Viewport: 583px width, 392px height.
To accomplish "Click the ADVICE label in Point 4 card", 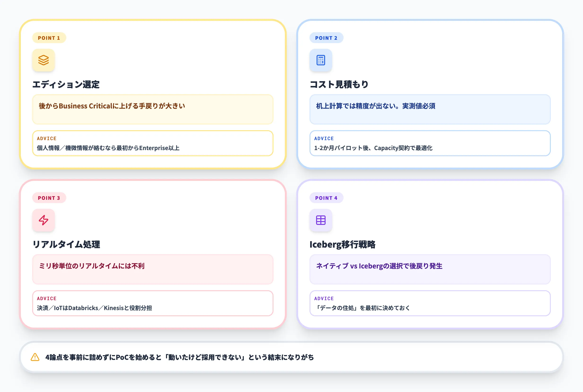I will 324,298.
